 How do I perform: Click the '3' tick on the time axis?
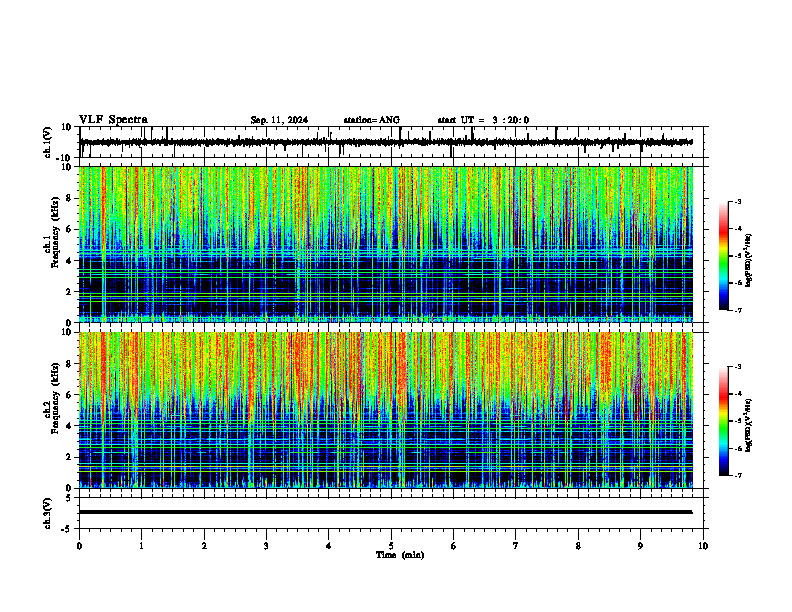[266, 546]
